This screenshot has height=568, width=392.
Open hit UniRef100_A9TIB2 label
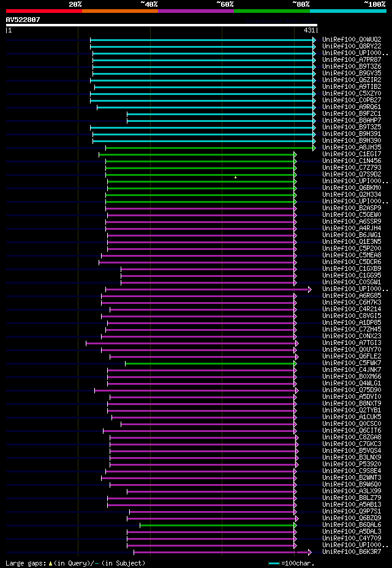(352, 87)
